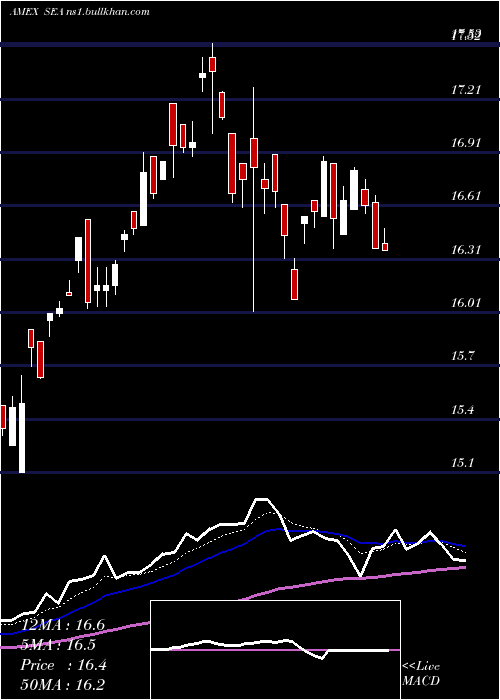Image resolution: width=500 pixels, height=700 pixels.
Task: Click the last red candlestick on the chart
Action: click(385, 247)
